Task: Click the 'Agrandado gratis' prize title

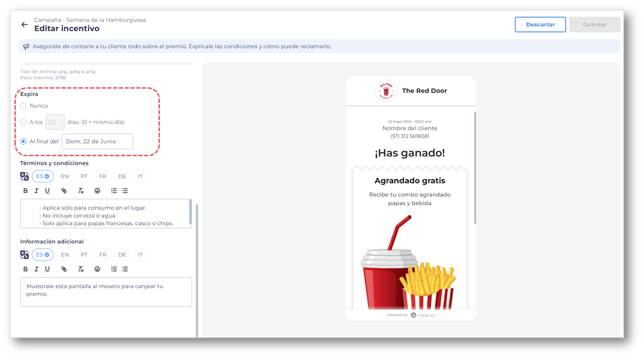Action: pos(410,181)
